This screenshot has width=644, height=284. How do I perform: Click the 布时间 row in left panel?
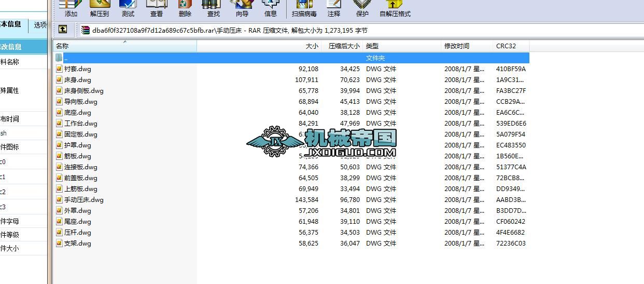[x=23, y=119]
